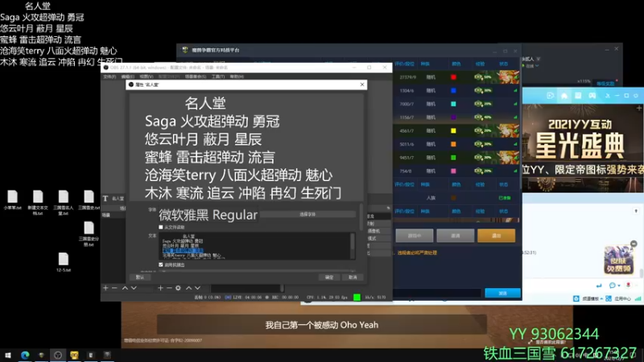Click the blue 发送 send button

[x=502, y=293]
